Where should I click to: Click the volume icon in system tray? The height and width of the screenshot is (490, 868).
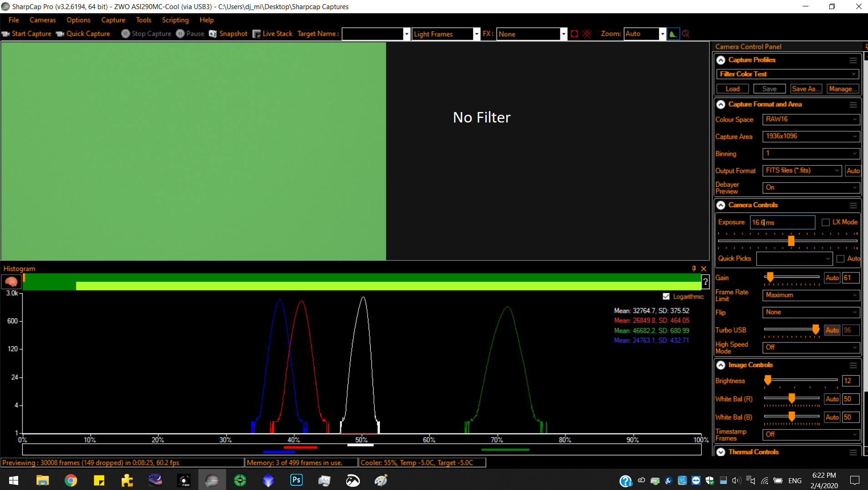(736, 480)
